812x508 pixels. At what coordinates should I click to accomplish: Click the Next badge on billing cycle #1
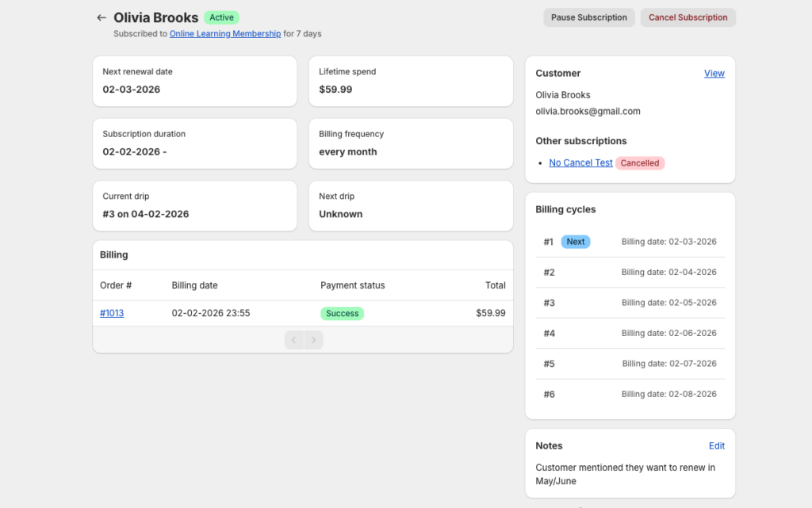[x=576, y=242]
